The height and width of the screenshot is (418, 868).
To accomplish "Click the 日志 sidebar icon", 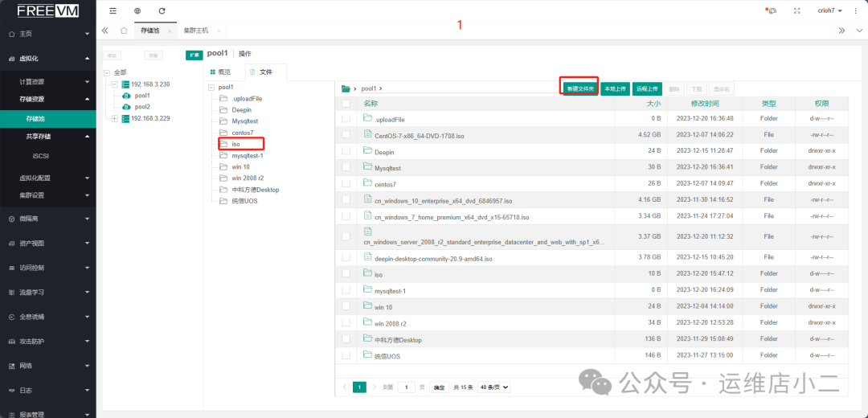I will 12,391.
